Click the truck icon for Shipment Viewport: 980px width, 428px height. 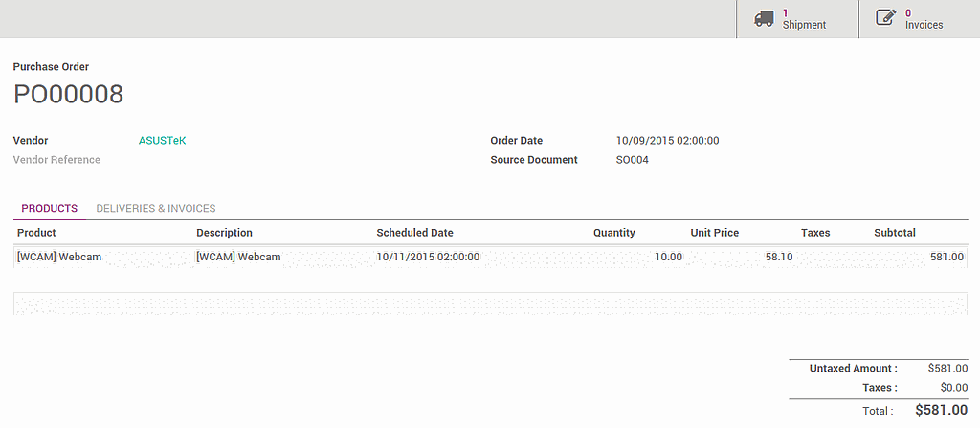click(x=764, y=19)
